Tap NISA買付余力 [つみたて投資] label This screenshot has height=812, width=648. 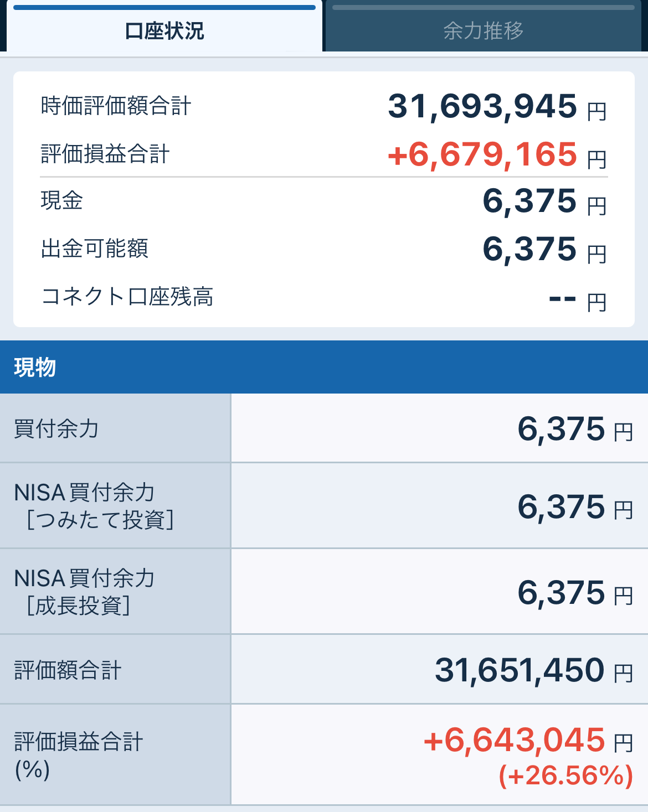[93, 506]
